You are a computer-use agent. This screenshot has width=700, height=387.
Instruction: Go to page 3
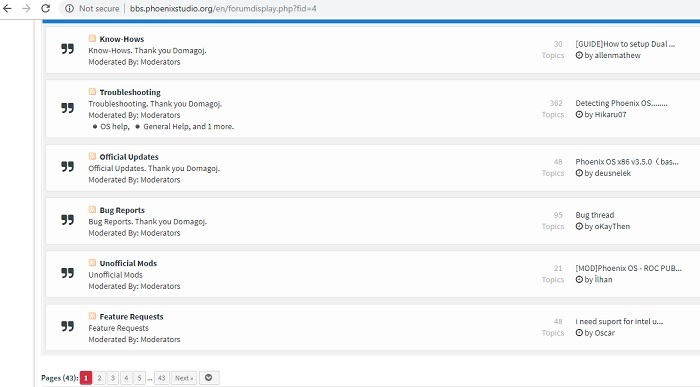[x=112, y=378]
